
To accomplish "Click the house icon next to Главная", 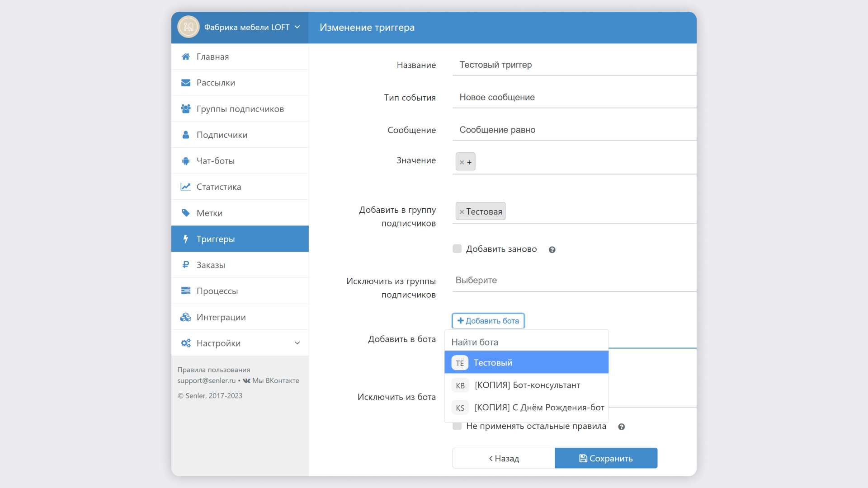I will (x=185, y=56).
